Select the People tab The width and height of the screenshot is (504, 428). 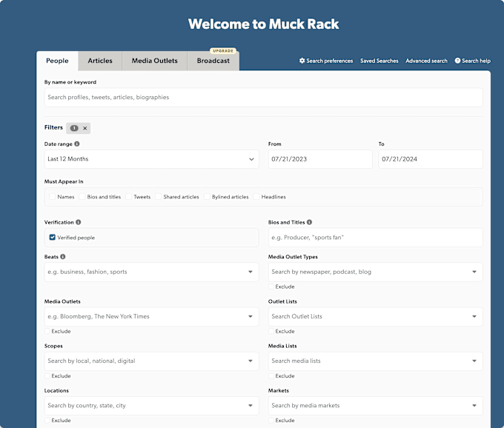[57, 61]
